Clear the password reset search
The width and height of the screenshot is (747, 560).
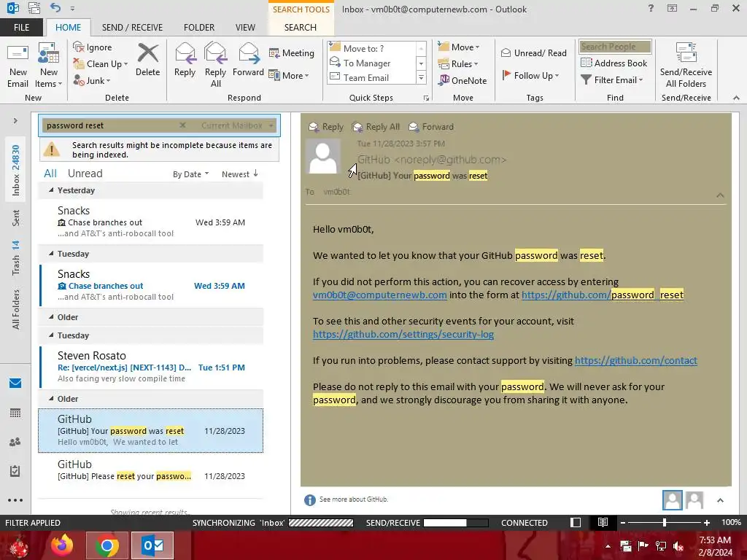(x=182, y=125)
